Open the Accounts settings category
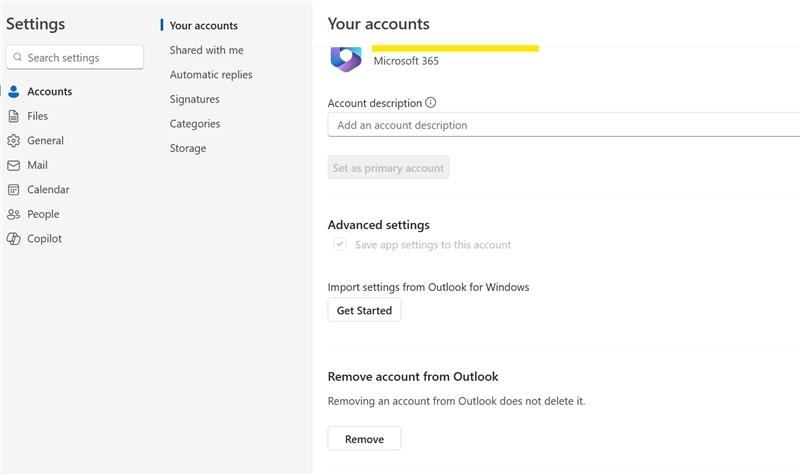The image size is (800, 475). [49, 92]
